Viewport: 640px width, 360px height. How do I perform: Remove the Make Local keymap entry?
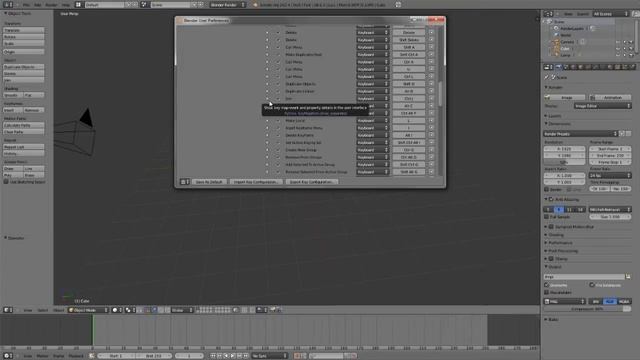pos(431,121)
